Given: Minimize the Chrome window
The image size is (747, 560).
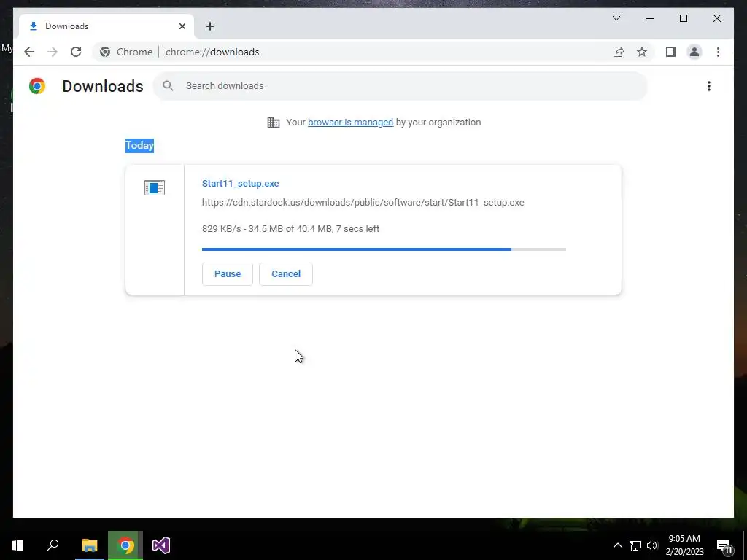Looking at the screenshot, I should coord(650,18).
